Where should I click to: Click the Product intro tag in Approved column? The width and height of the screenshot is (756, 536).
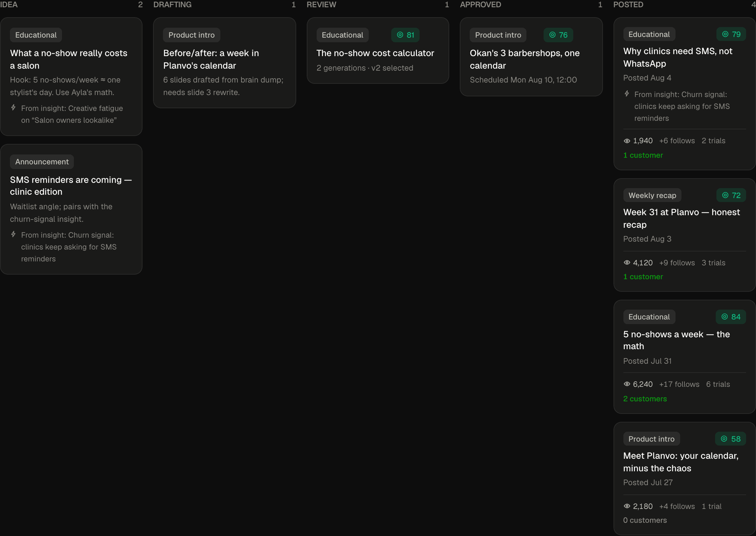point(498,35)
